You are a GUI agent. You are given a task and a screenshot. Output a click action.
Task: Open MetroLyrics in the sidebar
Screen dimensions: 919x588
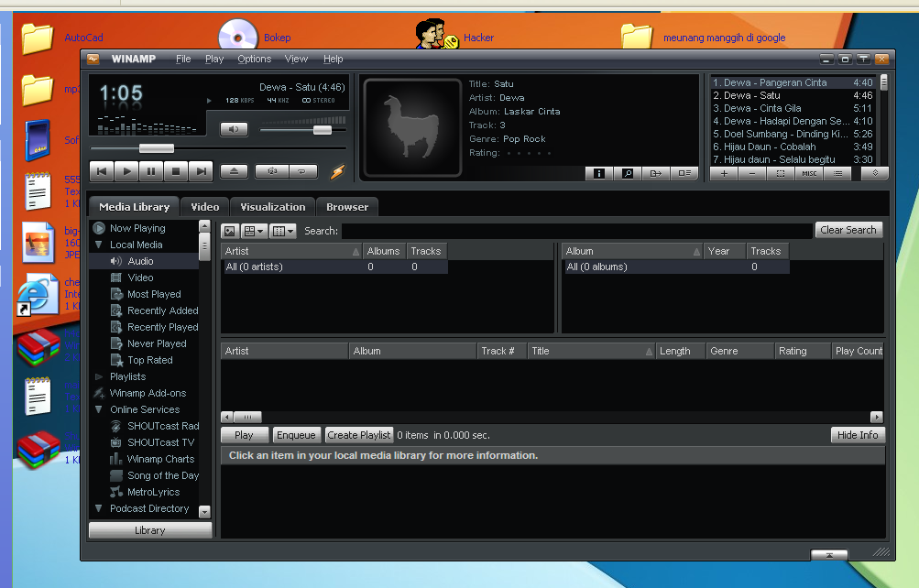pyautogui.click(x=154, y=492)
